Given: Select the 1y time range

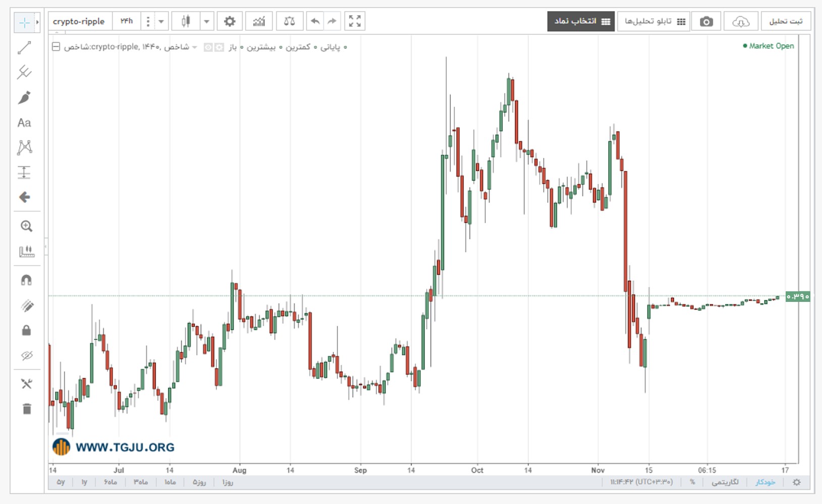Looking at the screenshot, I should pyautogui.click(x=84, y=482).
